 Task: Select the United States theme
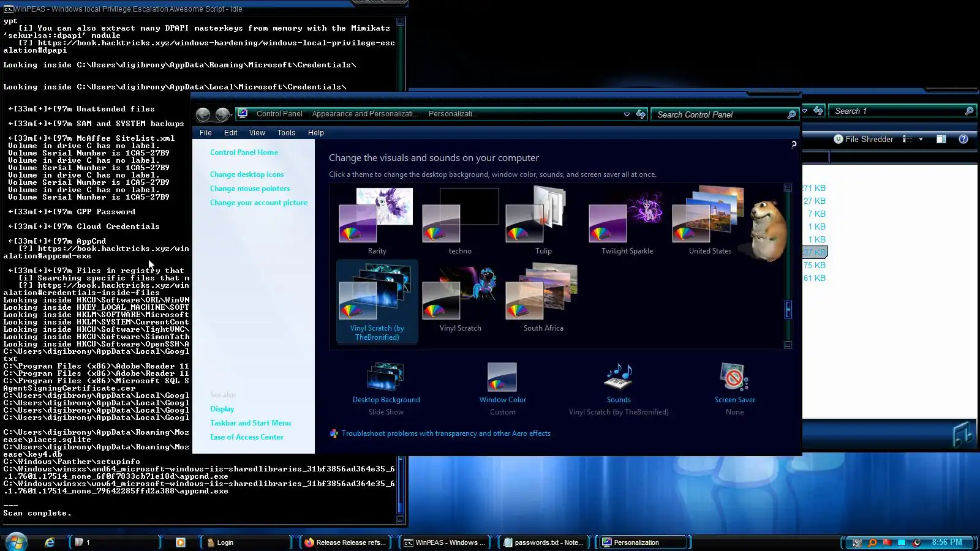[710, 221]
